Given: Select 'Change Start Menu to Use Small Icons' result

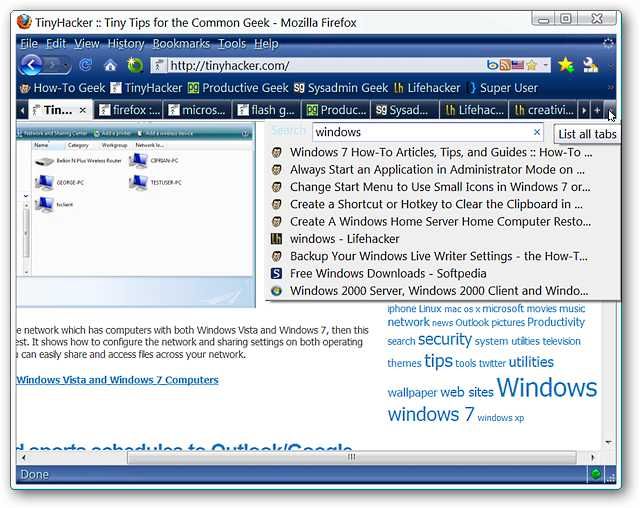Looking at the screenshot, I should (442, 187).
